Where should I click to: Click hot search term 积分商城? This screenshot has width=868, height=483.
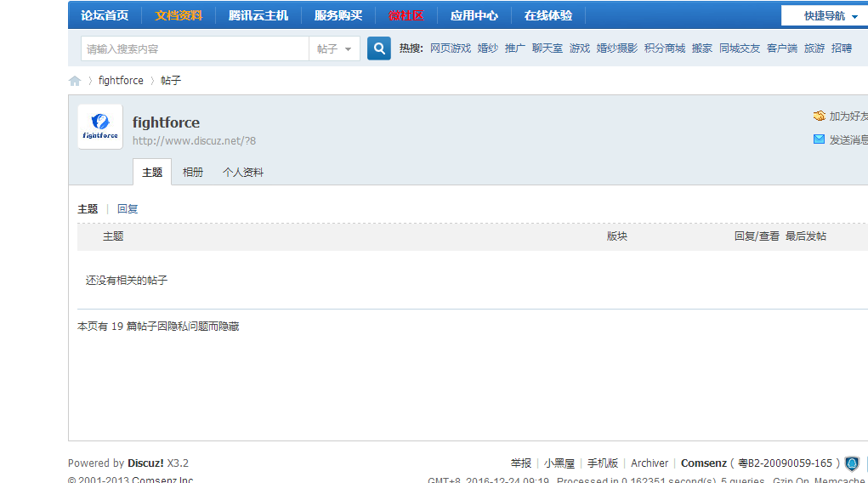[x=664, y=48]
